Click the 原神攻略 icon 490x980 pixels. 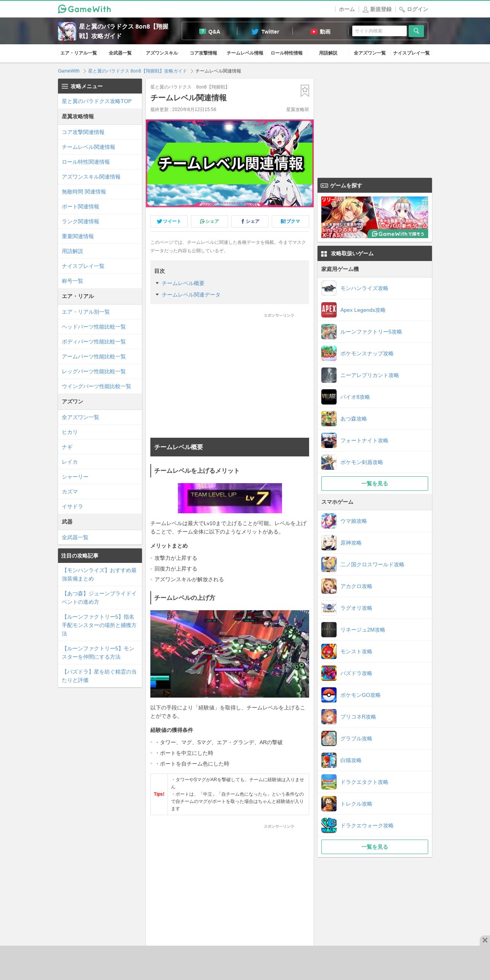click(x=329, y=543)
